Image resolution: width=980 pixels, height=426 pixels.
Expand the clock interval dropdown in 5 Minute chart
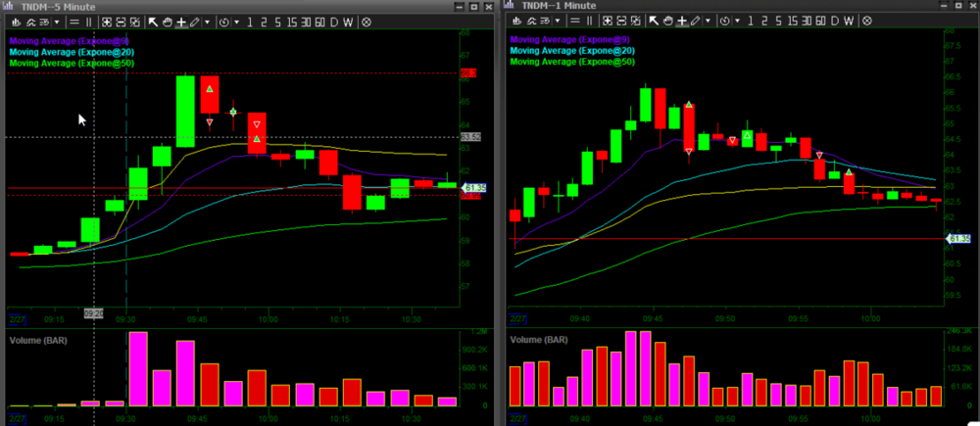click(236, 21)
